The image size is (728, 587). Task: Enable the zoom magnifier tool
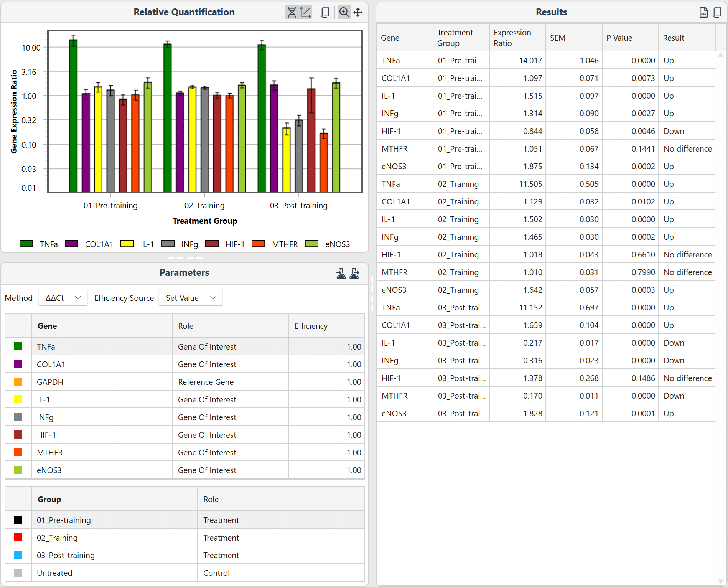point(344,12)
